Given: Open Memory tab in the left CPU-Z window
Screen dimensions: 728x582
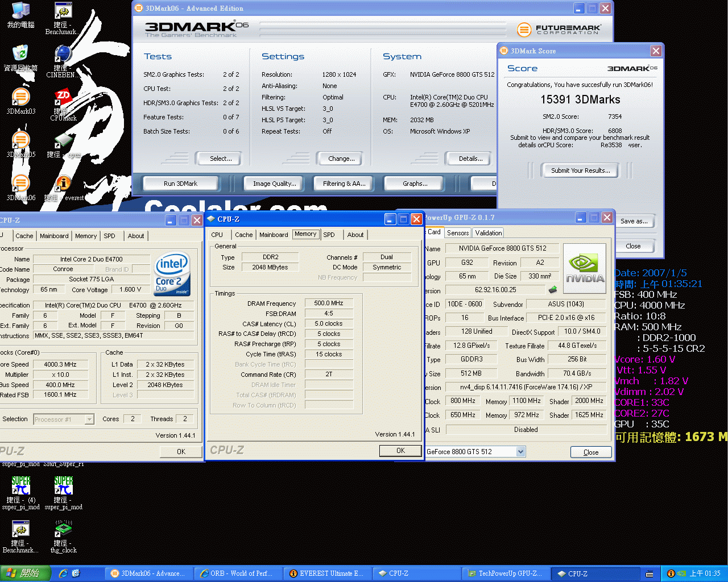Looking at the screenshot, I should click(86, 236).
